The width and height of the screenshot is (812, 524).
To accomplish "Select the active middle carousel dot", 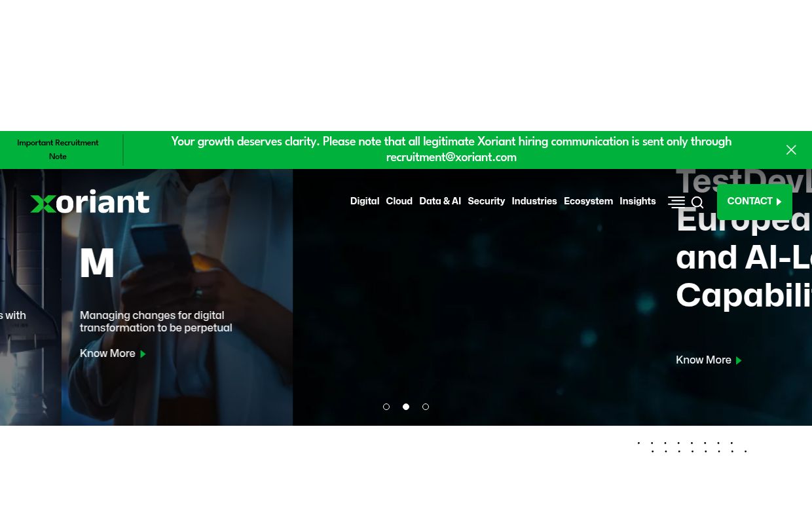I will (x=406, y=407).
